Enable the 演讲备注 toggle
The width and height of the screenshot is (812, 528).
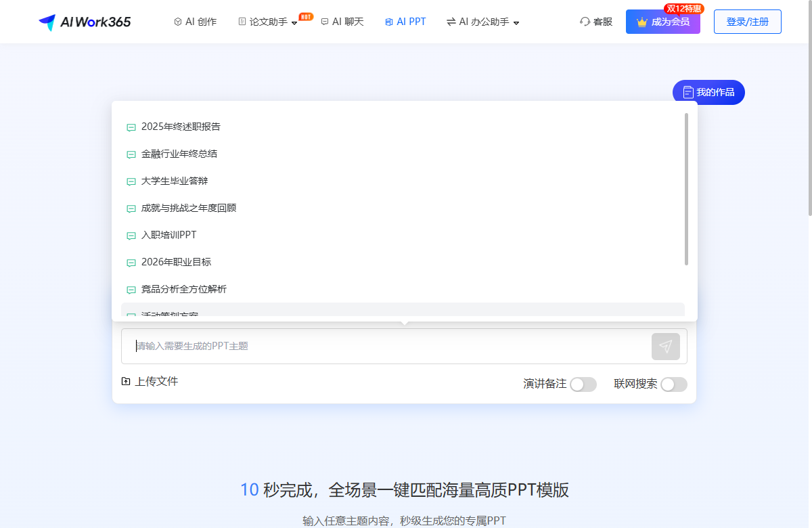click(x=583, y=384)
